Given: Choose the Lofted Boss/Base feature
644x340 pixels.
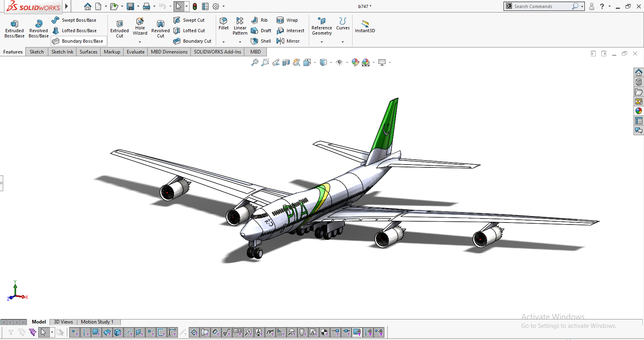Looking at the screenshot, I should pos(74,31).
